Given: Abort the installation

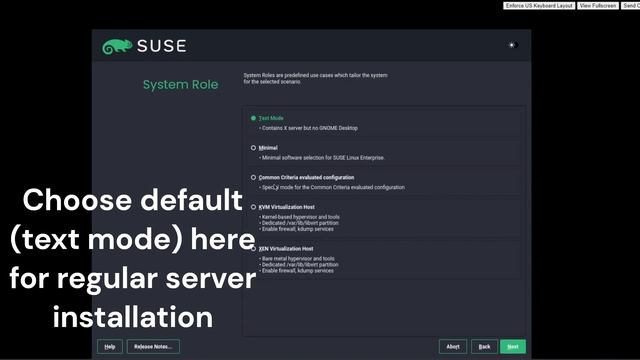Looking at the screenshot, I should tap(453, 347).
